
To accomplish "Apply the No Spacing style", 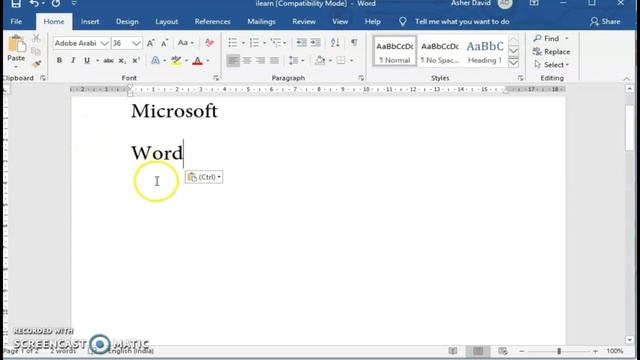I will 439,51.
